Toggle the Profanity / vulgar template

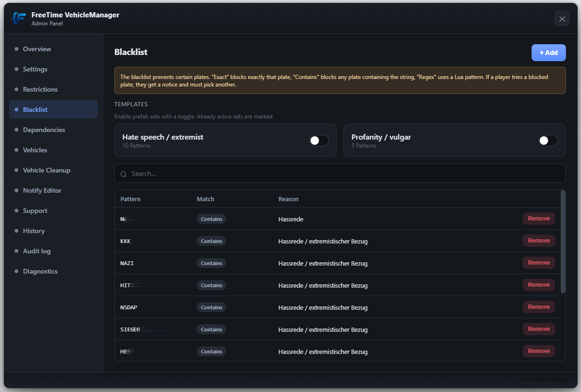coord(548,141)
